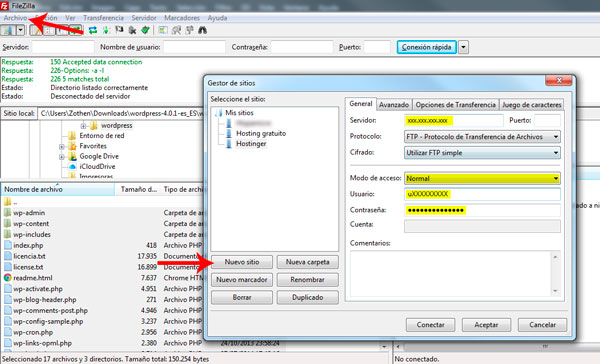Click the Nueva carpeta button
Viewport: 600px width, 364px height.
pos(308,262)
